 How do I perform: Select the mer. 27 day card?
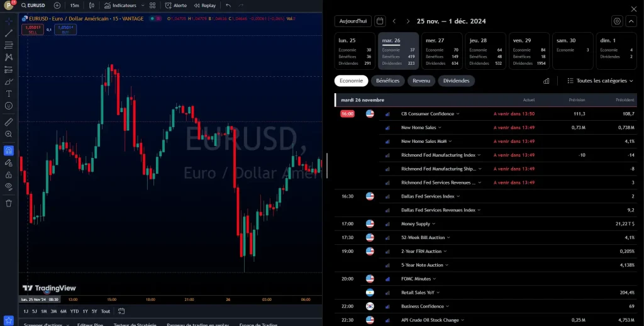pos(442,51)
